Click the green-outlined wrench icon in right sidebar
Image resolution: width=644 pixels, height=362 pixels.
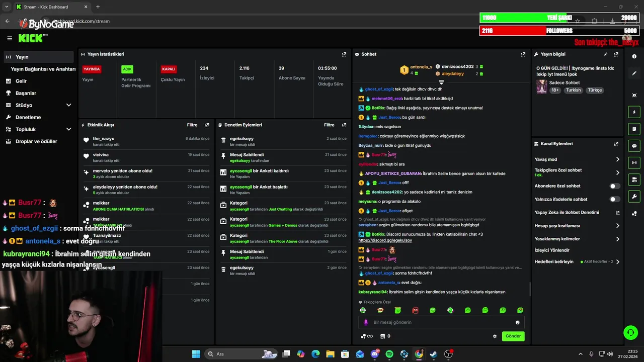(634, 197)
